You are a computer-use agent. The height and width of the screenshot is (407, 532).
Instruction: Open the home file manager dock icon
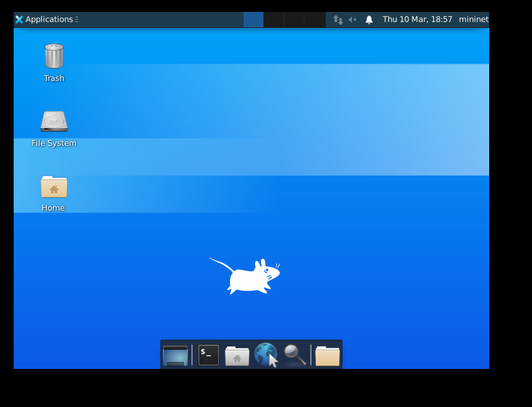(x=237, y=356)
